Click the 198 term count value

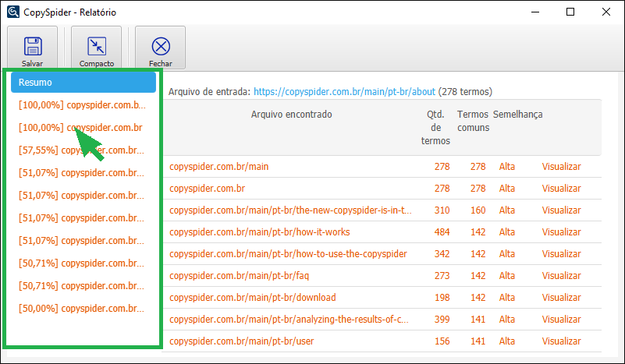coord(442,298)
